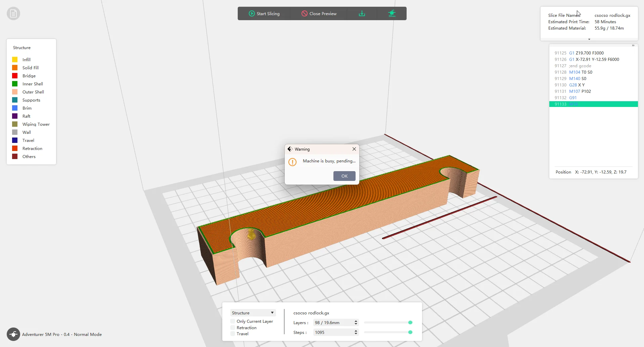Click the send to printer icon
The image size is (644, 347).
pos(392,13)
